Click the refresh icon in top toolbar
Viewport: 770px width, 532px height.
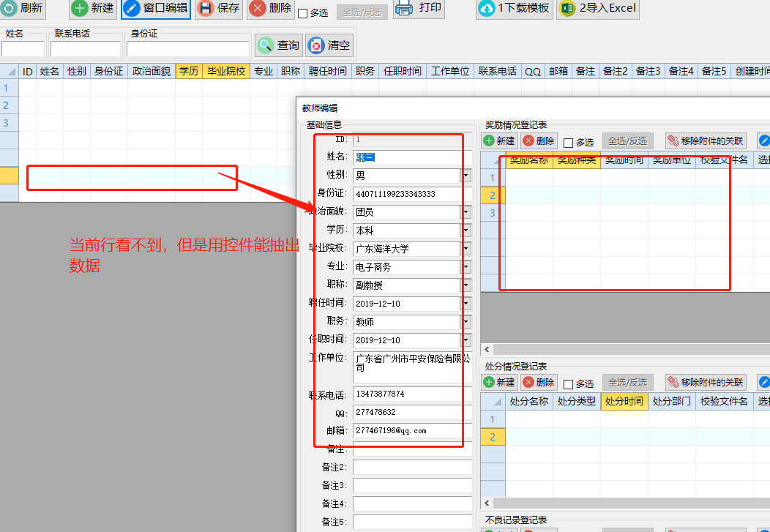[10, 8]
